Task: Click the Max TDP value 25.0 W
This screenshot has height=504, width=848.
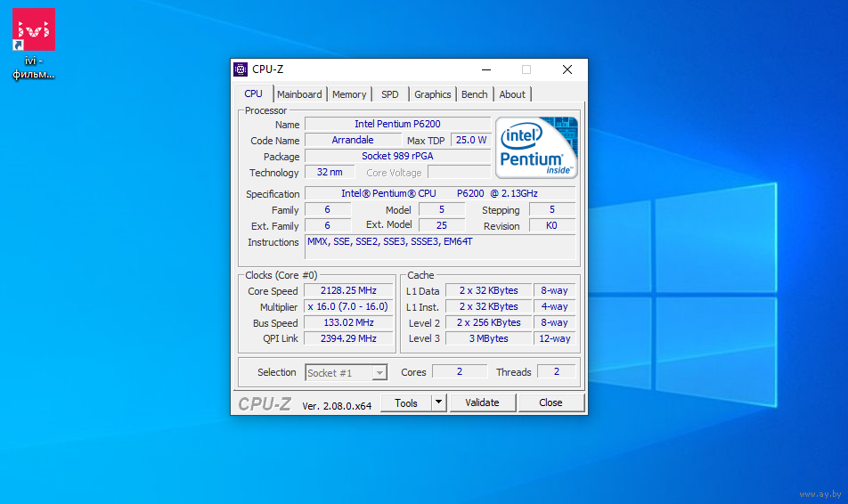Action: click(471, 140)
